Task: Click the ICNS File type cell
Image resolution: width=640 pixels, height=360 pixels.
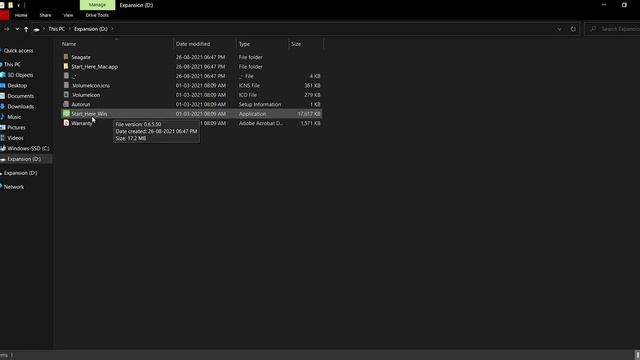Action: click(249, 85)
